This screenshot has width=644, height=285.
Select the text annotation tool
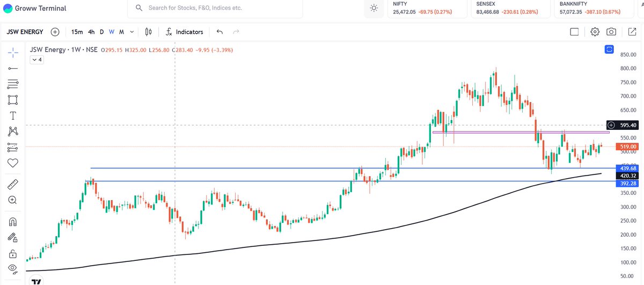[x=13, y=115]
